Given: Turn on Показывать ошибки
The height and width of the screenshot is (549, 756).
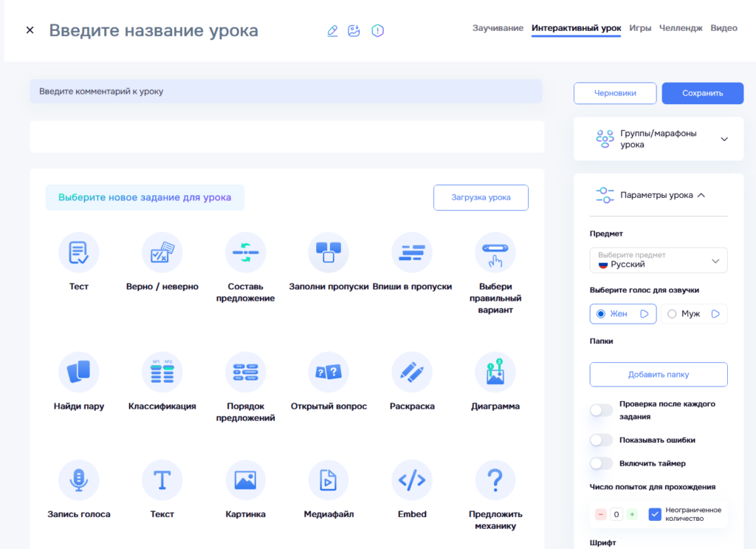Looking at the screenshot, I should [601, 440].
